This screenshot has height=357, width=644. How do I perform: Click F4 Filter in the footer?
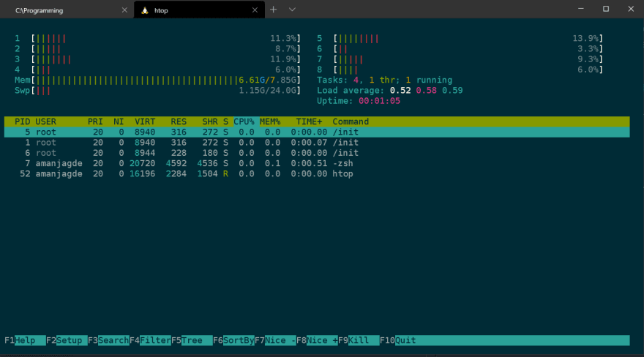pos(150,340)
